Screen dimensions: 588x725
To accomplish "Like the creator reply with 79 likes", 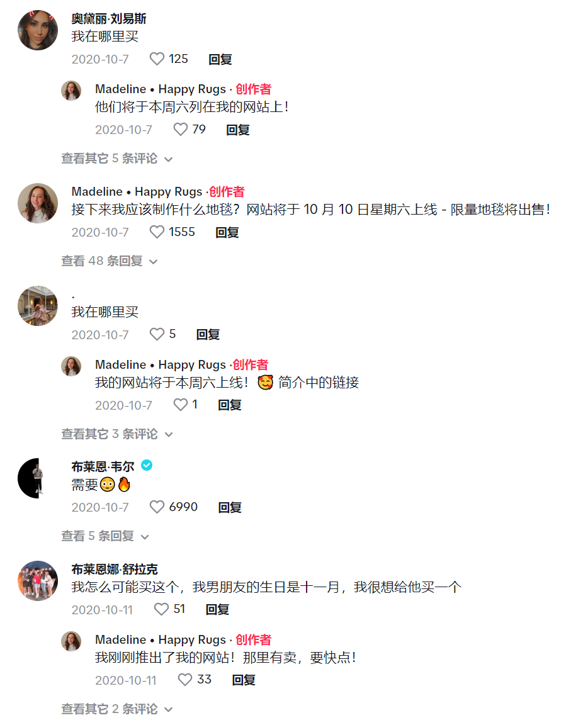I will 181,129.
